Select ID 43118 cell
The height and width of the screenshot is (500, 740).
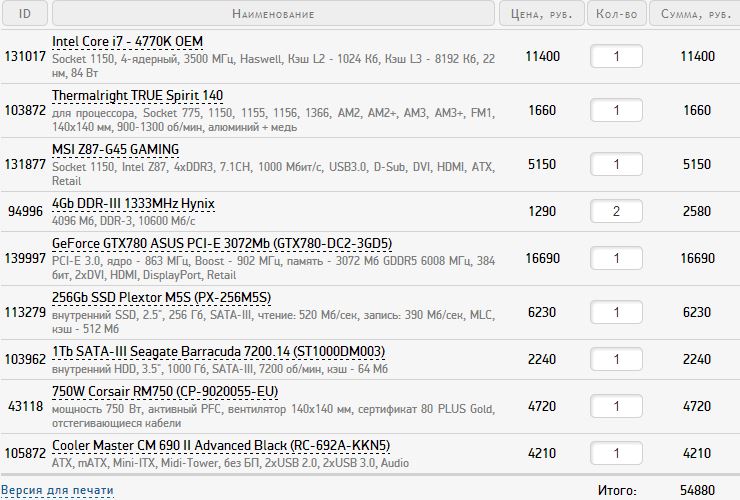tap(25, 406)
